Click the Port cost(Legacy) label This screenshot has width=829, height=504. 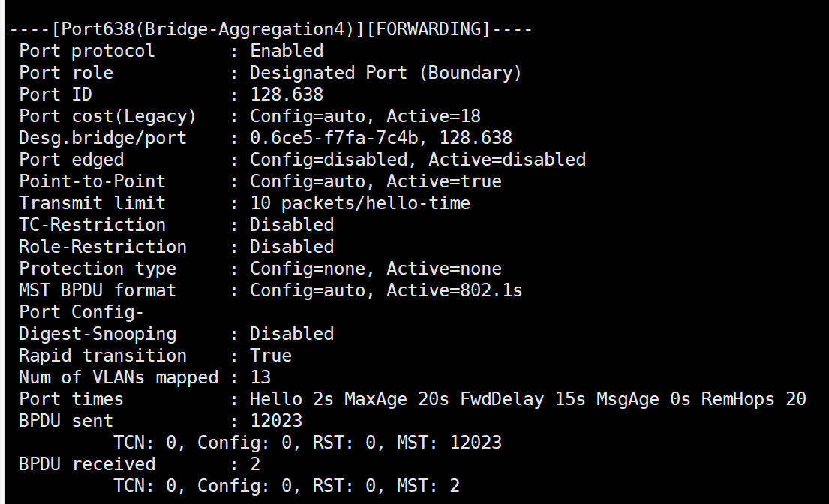point(107,116)
